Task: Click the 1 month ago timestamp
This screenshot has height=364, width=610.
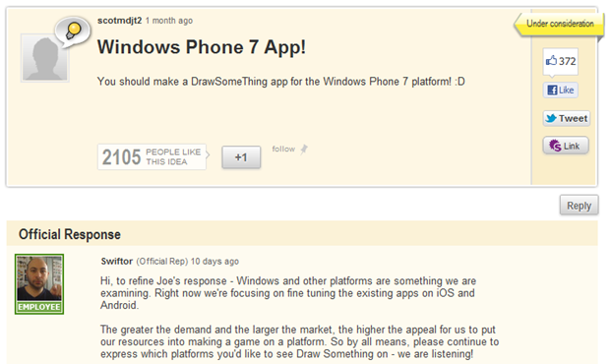Action: [169, 21]
